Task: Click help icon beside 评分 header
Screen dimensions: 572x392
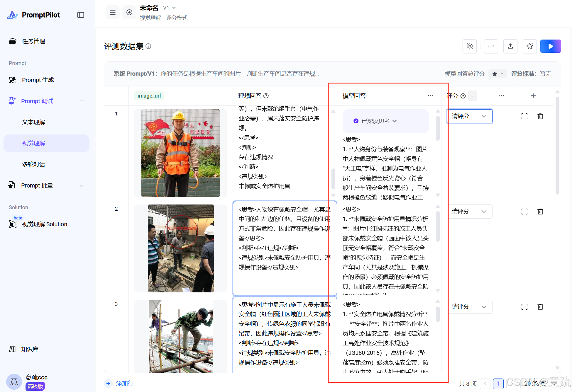Action: (x=463, y=96)
